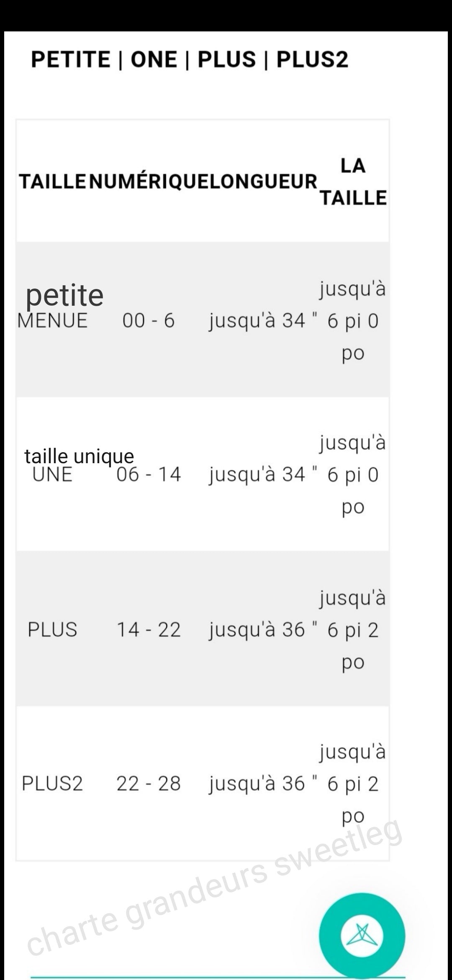Viewport: 452px width, 980px height.
Task: Click the 14 - 22 numeric range
Action: pos(149,629)
